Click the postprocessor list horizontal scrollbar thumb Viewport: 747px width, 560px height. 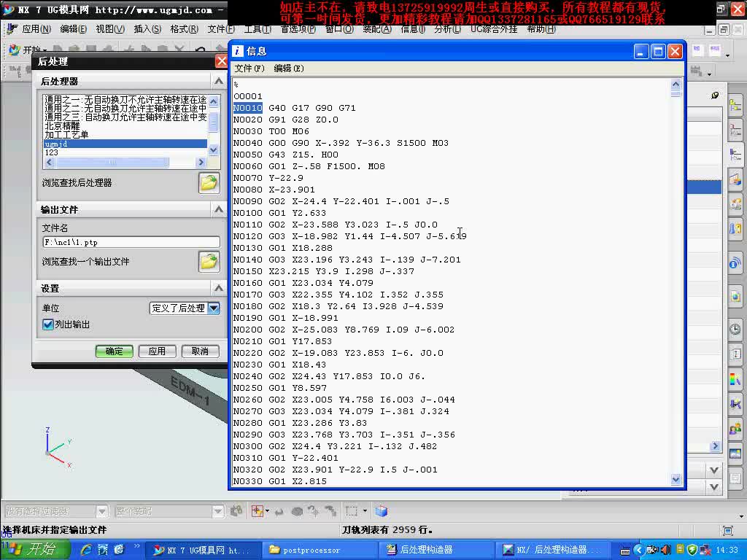pos(112,163)
